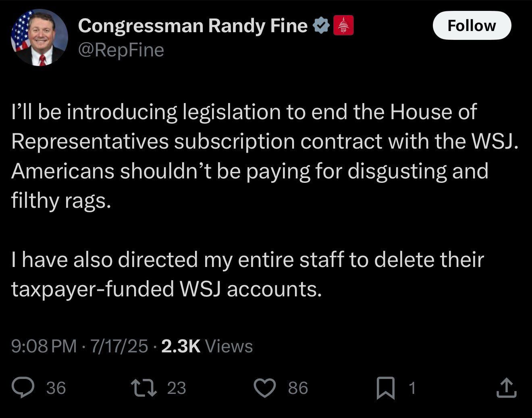Click the 7/17/25 date
The width and height of the screenshot is (532, 418).
tap(119, 346)
